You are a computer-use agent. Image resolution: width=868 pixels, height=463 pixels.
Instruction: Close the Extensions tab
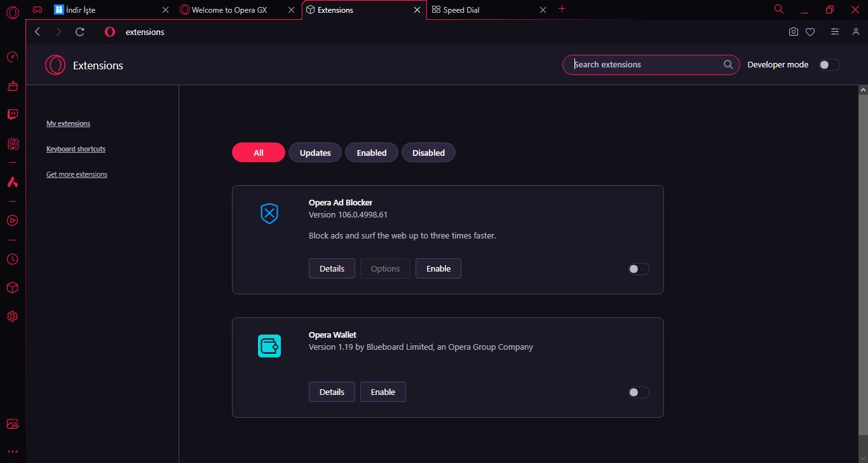click(417, 10)
